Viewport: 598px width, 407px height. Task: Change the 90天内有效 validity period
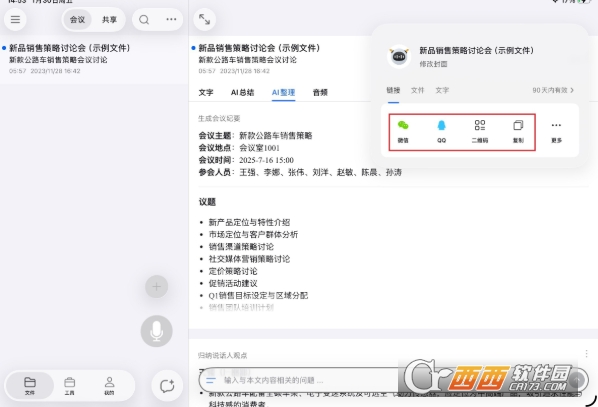pos(553,90)
